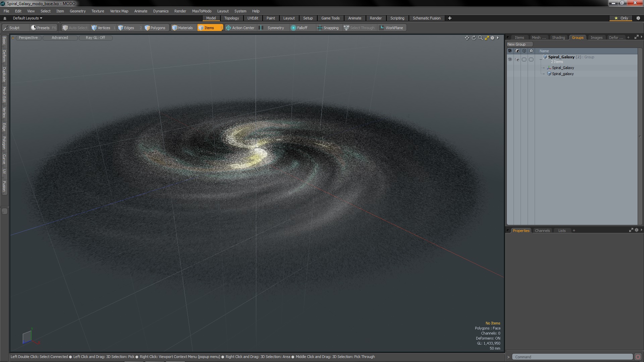Add a new layout tab
This screenshot has height=362, width=644.
pos(450,18)
